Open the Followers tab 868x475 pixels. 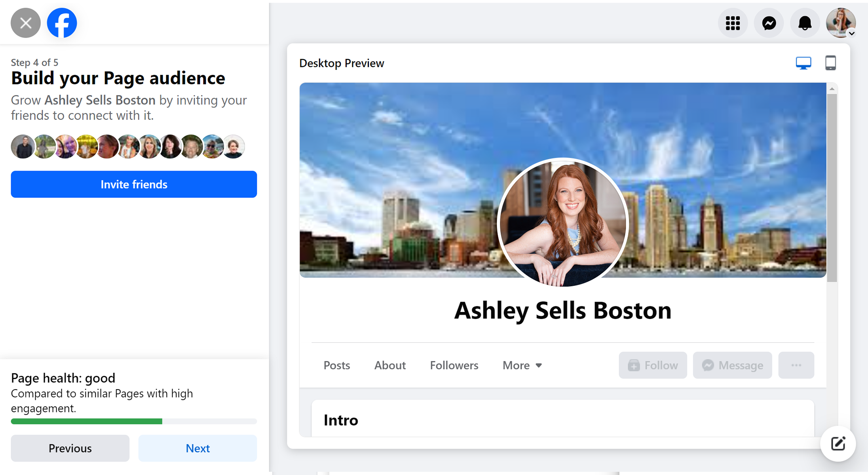click(x=454, y=365)
